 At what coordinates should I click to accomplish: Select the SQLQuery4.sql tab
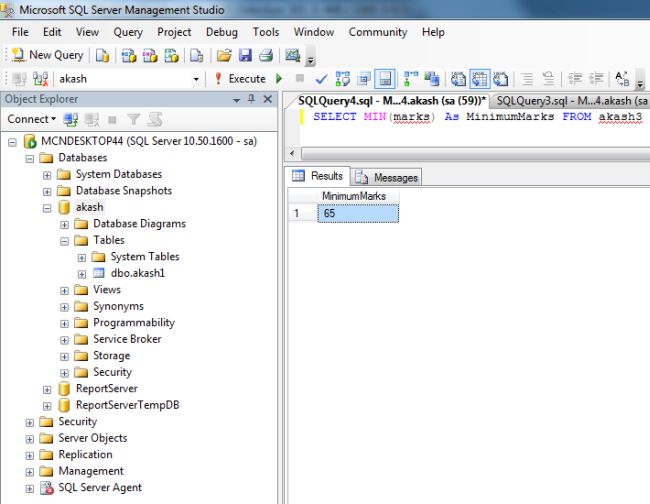pyautogui.click(x=392, y=101)
